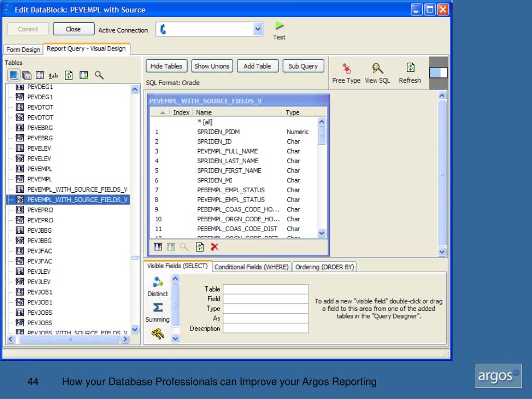
Task: Open Ordering (ORDER BY) tab
Action: click(325, 267)
